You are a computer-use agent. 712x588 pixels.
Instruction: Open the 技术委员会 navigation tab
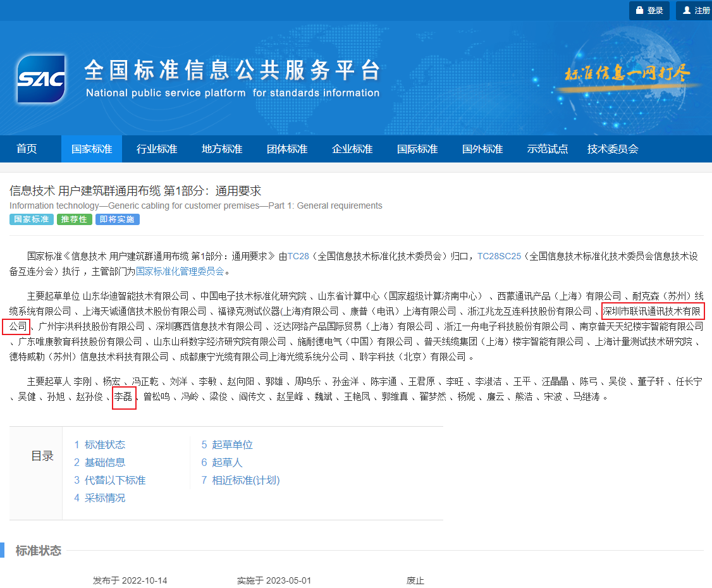pos(613,149)
